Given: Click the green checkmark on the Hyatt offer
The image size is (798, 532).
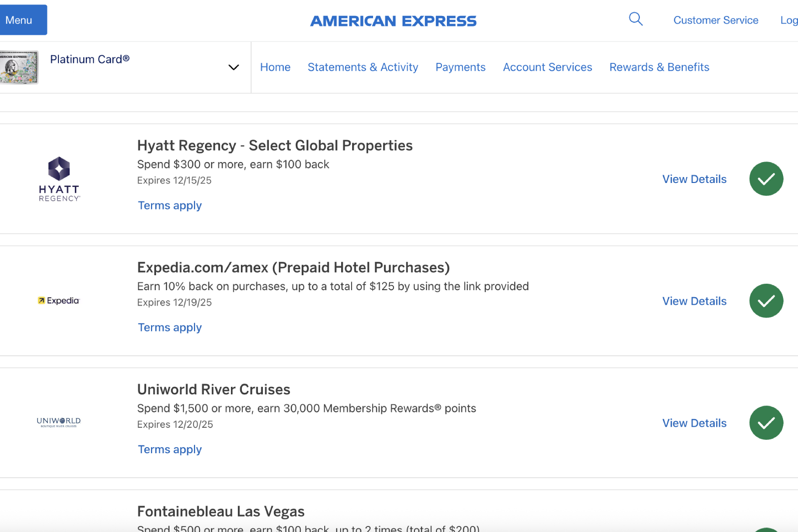Looking at the screenshot, I should 766,178.
